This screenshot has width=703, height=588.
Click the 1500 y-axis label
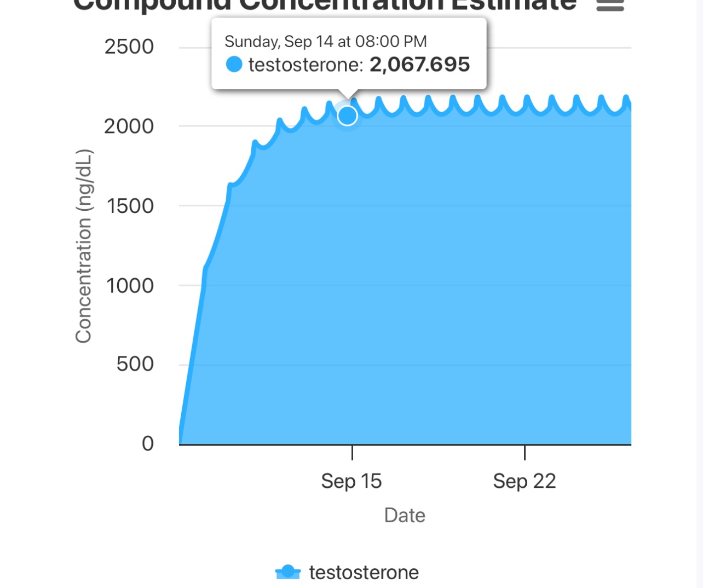pyautogui.click(x=130, y=206)
